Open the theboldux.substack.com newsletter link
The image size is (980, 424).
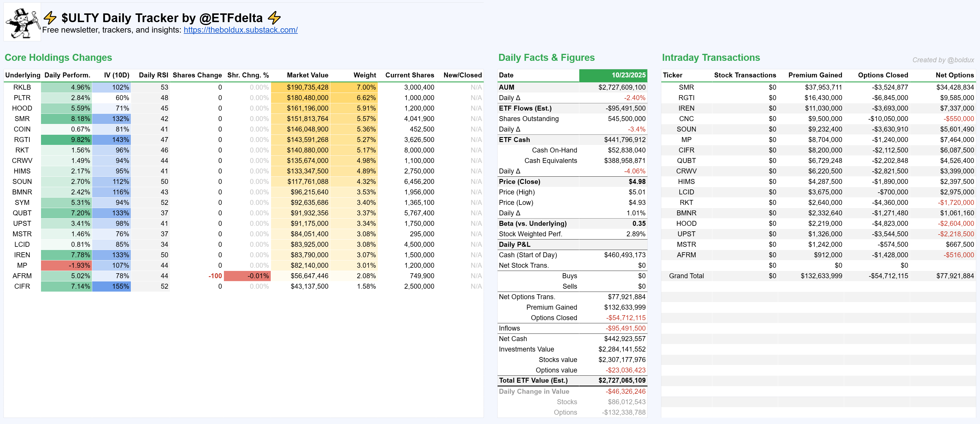coord(240,30)
